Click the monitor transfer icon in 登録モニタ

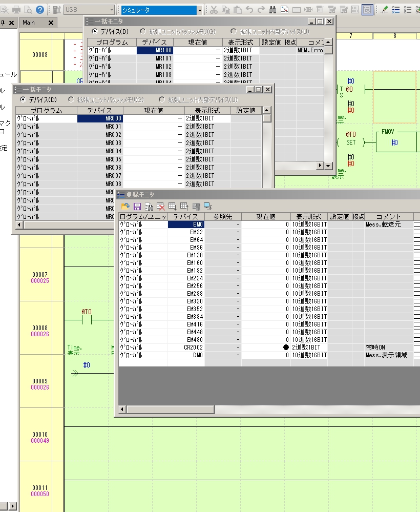tap(208, 207)
